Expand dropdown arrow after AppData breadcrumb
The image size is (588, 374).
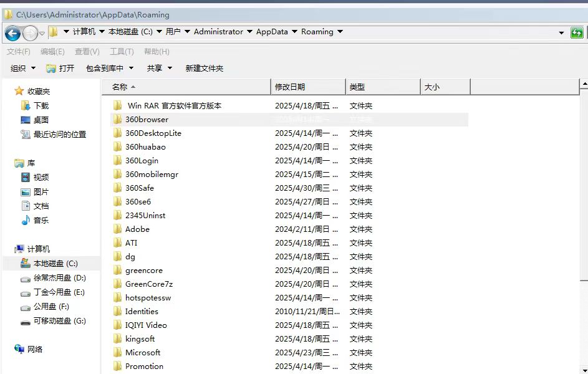pyautogui.click(x=294, y=32)
